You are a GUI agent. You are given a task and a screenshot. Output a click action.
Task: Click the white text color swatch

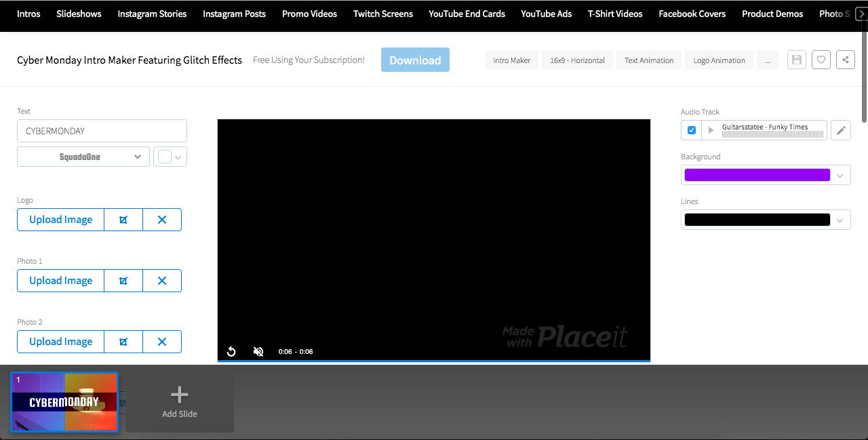click(164, 157)
